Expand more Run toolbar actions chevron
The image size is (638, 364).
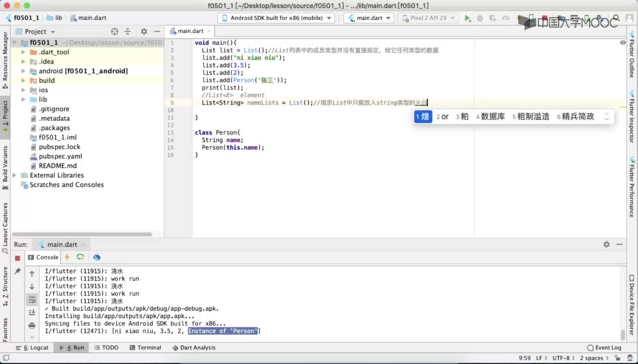pyautogui.click(x=32, y=337)
